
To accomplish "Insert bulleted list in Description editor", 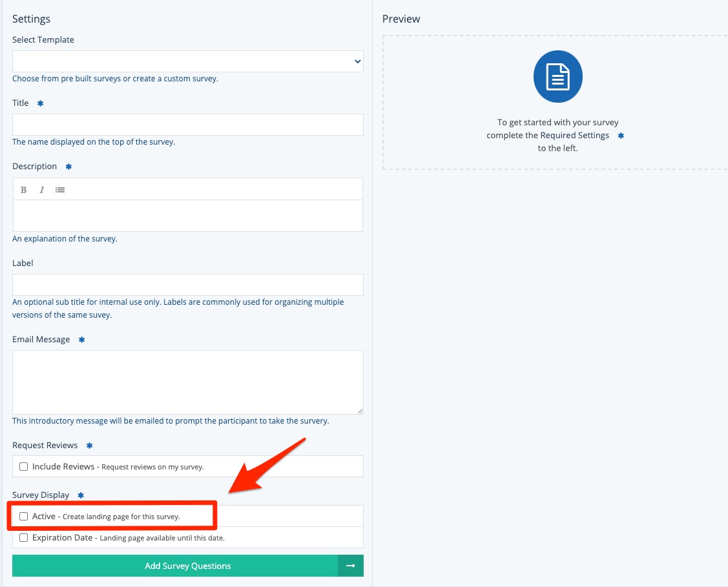I will (x=60, y=190).
